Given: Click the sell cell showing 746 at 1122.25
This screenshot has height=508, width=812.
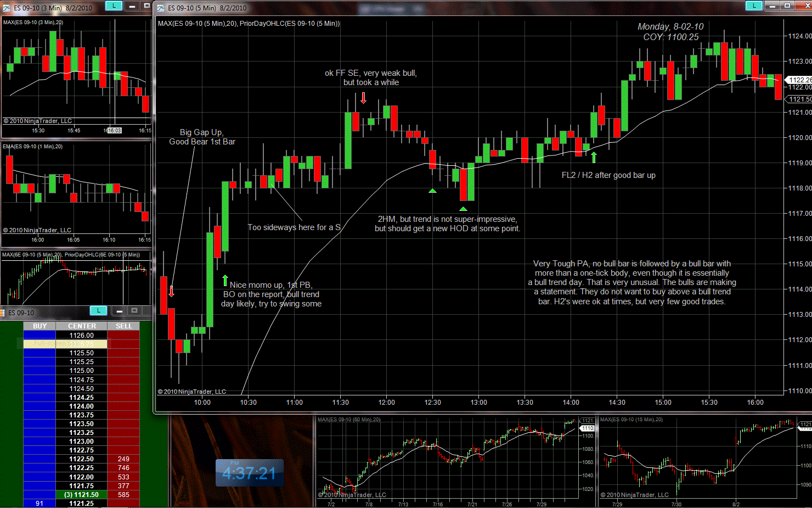Looking at the screenshot, I should tap(123, 468).
